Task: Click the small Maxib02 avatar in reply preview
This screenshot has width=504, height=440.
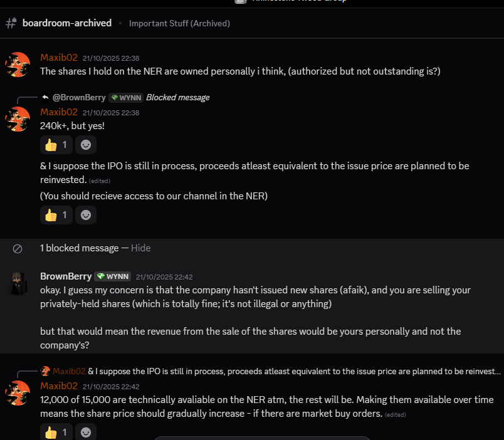Action: pos(45,371)
